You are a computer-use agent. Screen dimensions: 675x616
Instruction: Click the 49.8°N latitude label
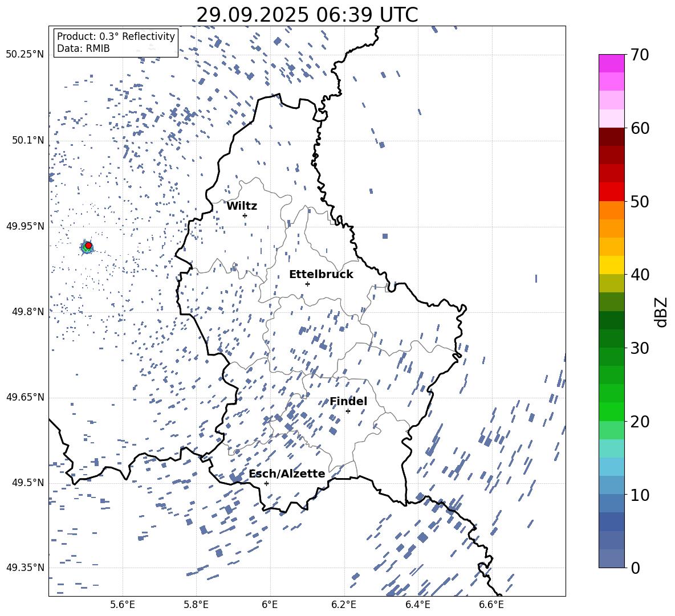point(28,312)
